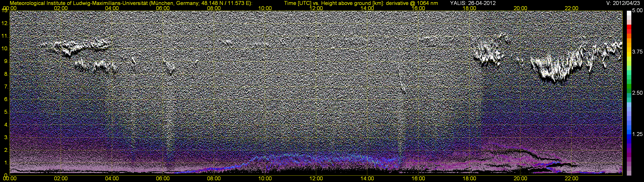Click the 5 km height axis label
The height and width of the screenshot is (182, 644).
pyautogui.click(x=6, y=112)
